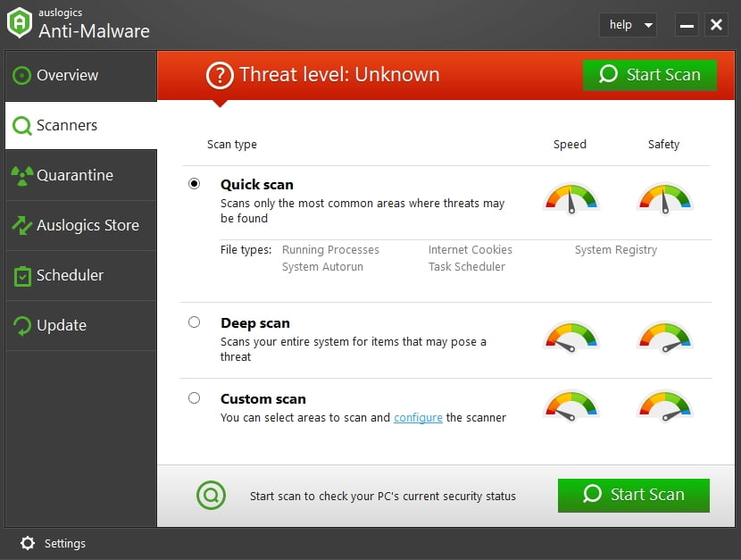
Task: Click configure to set custom scan areas
Action: click(418, 417)
